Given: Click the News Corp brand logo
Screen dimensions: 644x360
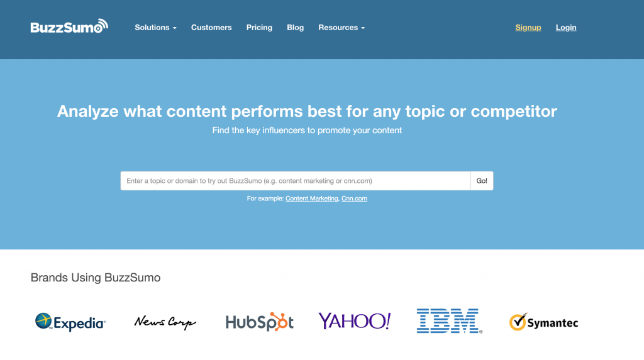Looking at the screenshot, I should (x=165, y=322).
